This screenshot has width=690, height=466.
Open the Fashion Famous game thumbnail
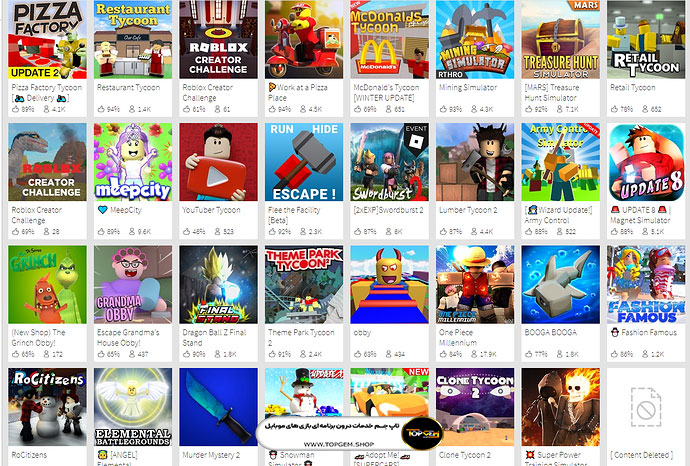(x=646, y=285)
